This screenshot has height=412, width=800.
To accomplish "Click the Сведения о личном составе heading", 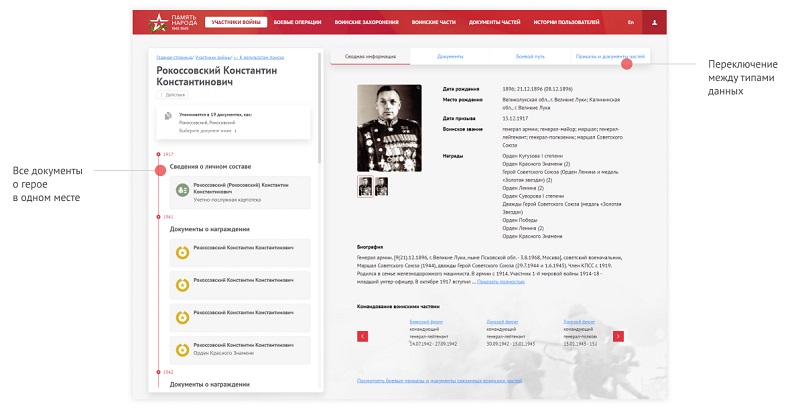I will coord(210,167).
